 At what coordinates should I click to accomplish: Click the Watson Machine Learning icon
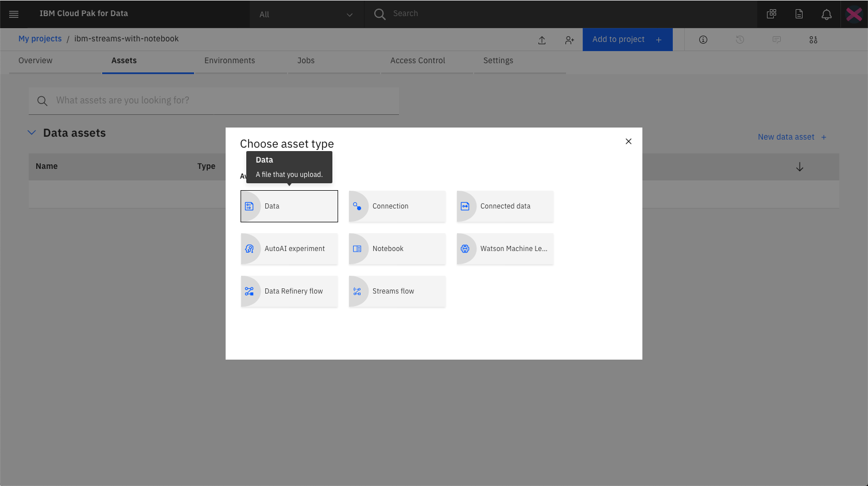coord(465,249)
